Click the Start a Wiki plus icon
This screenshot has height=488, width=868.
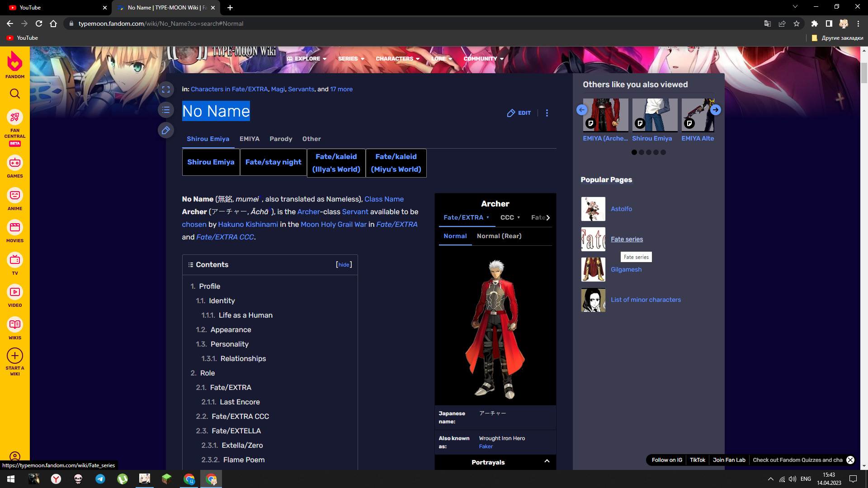click(15, 356)
